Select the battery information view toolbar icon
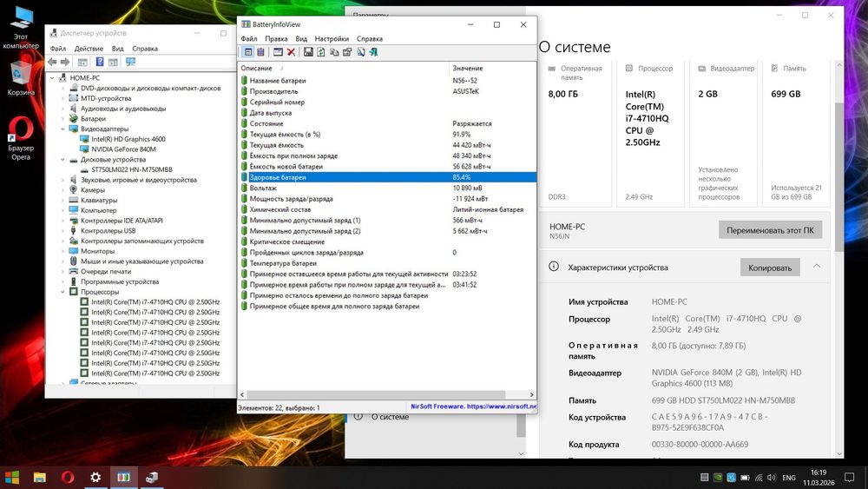Image resolution: width=868 pixels, height=489 pixels. pyautogui.click(x=248, y=52)
